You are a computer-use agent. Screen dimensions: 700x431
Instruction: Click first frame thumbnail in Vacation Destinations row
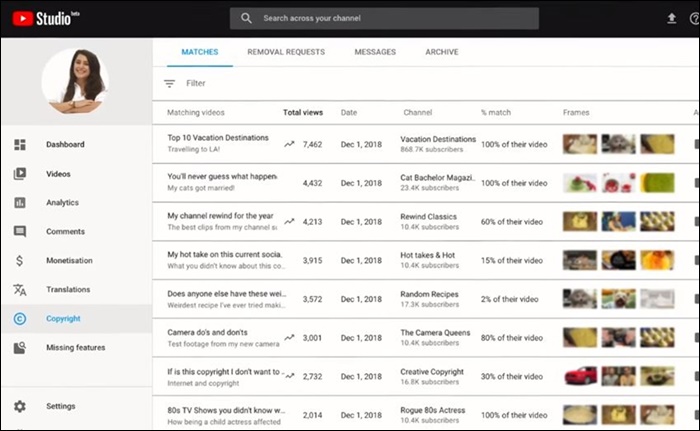(579, 144)
